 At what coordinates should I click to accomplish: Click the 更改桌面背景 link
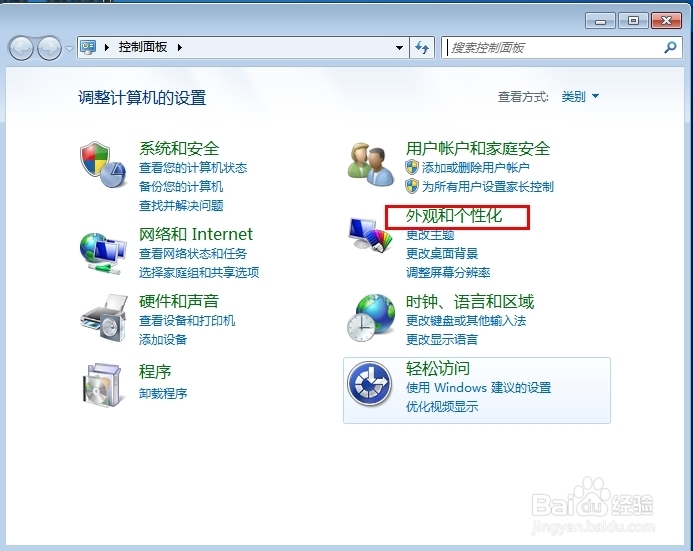coord(442,254)
